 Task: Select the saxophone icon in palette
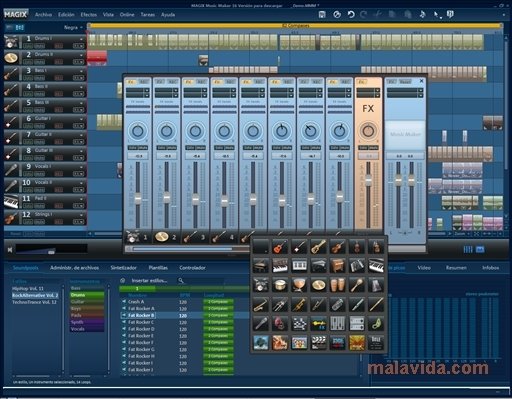[x=260, y=305]
